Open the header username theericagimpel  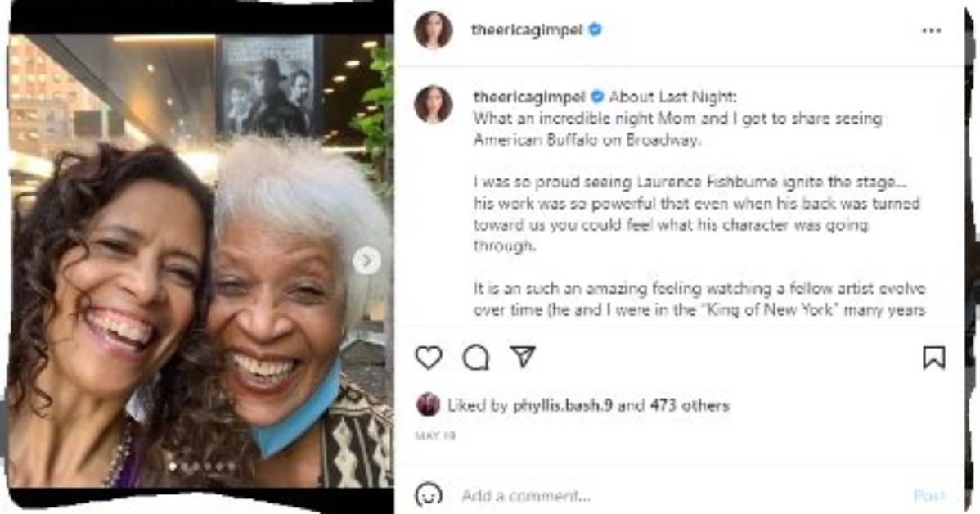pos(527,29)
